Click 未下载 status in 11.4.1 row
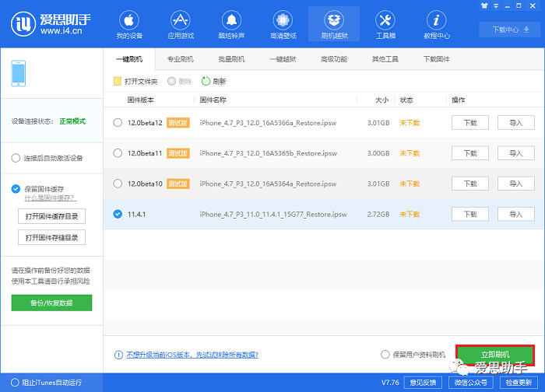This screenshot has height=392, width=545. [410, 214]
